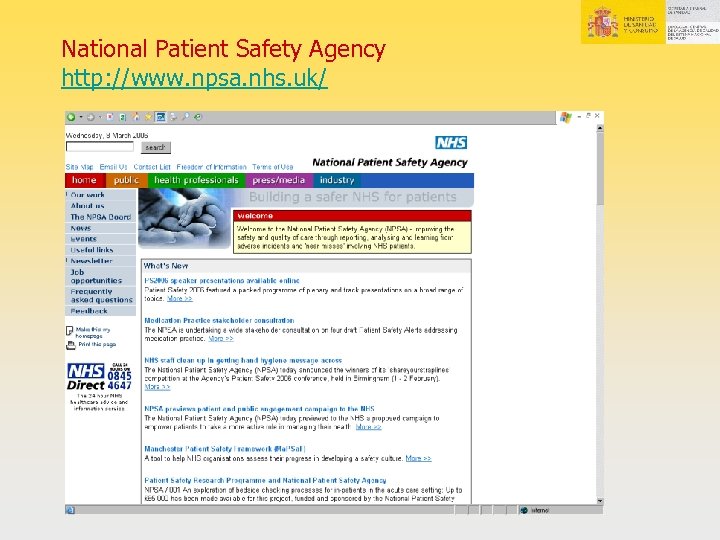720x540 pixels.
Task: Click into the site search text box
Action: pyautogui.click(x=100, y=147)
